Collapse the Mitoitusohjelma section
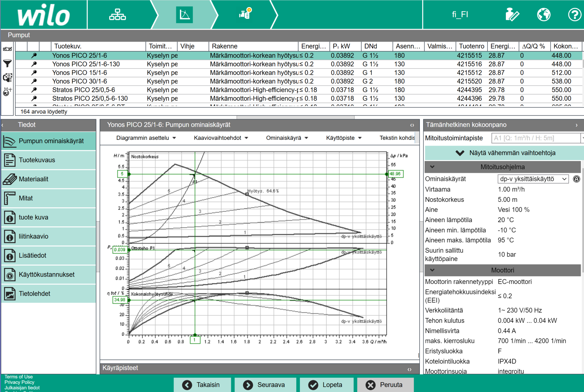The width and height of the screenshot is (584, 392). pyautogui.click(x=432, y=167)
